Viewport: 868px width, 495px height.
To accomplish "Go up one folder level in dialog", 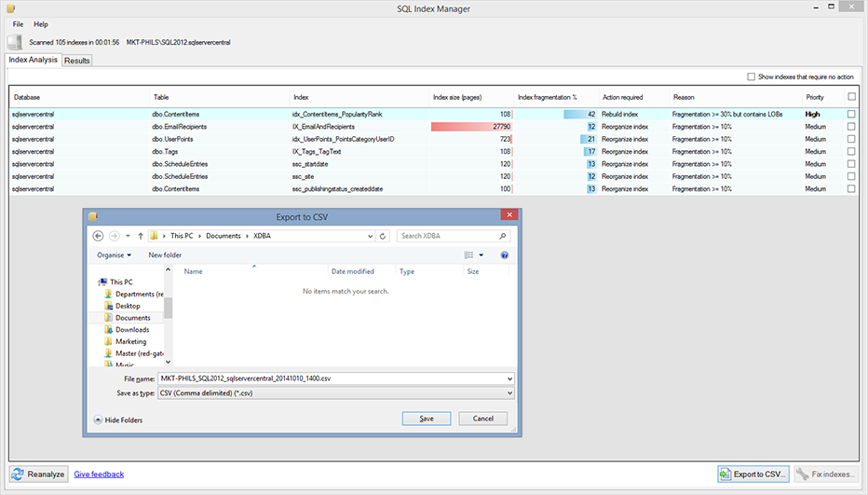I will 141,236.
